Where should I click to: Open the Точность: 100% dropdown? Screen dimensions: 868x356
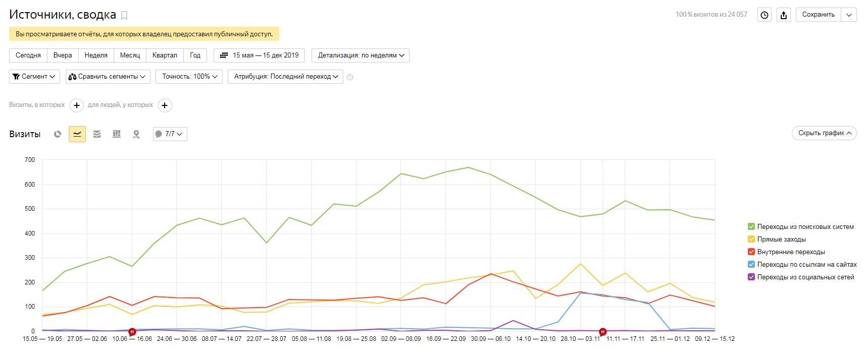(189, 77)
